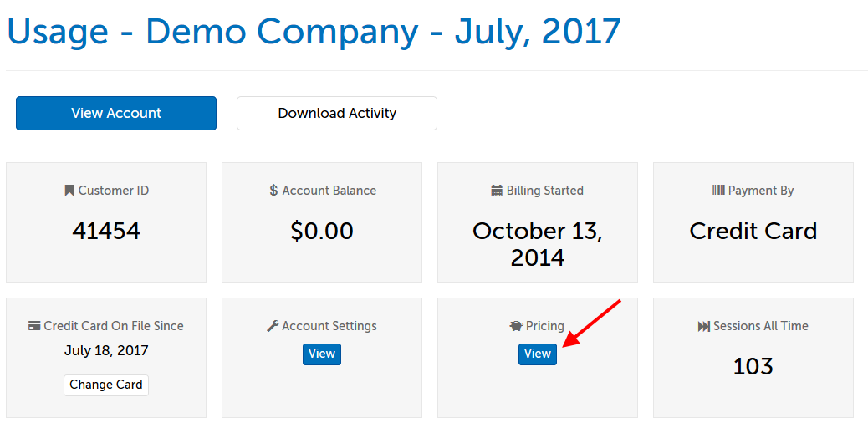Image resolution: width=868 pixels, height=433 pixels.
Task: Click the July 18, 2017 card date
Action: 106,350
